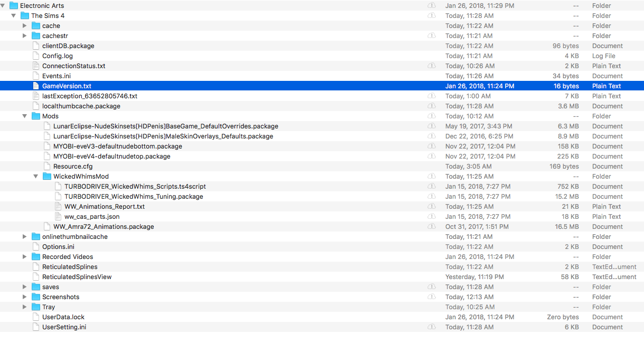644x342 pixels.
Task: Click the iCloud status icon for Electronic Arts
Action: pos(432,6)
